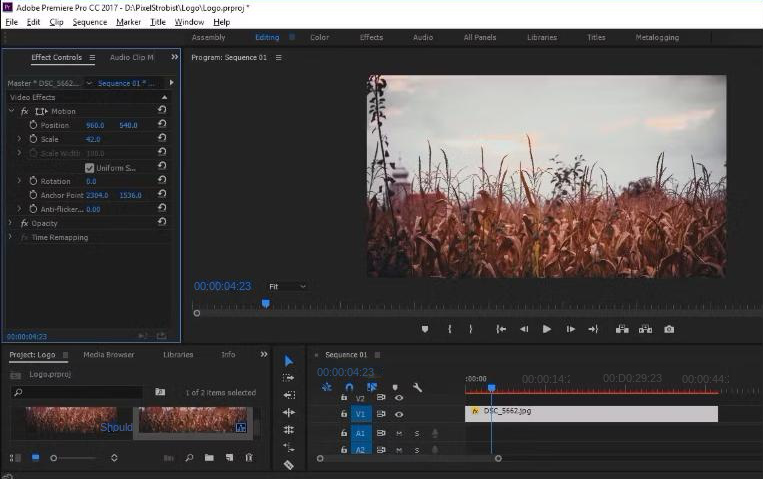
Task: Reset the Position parameter value
Action: coord(162,125)
